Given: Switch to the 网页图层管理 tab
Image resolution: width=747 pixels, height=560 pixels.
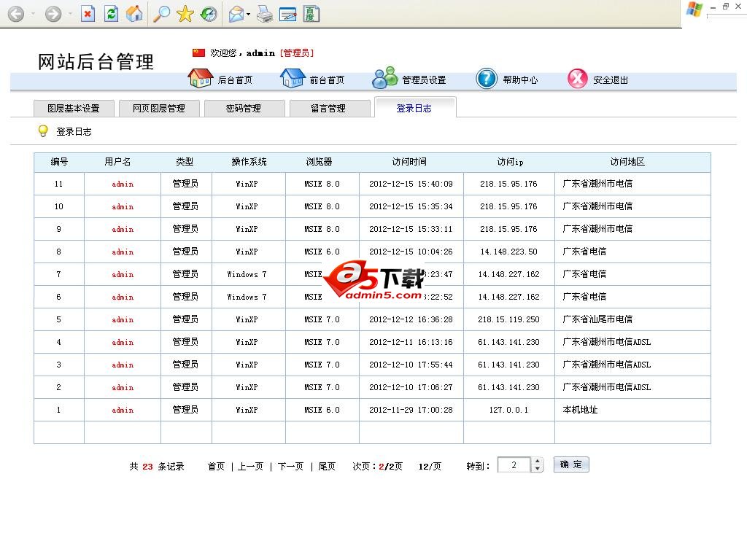Looking at the screenshot, I should coord(159,109).
